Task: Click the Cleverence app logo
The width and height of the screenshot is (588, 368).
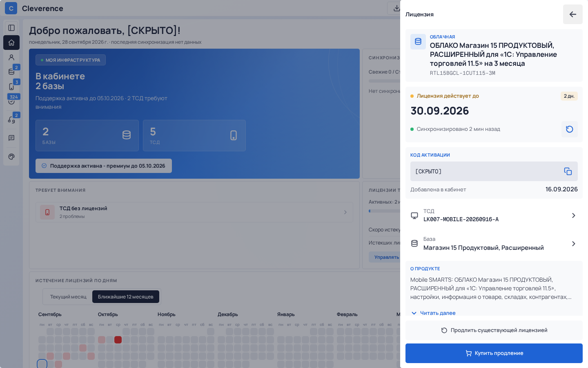Action: point(11,8)
